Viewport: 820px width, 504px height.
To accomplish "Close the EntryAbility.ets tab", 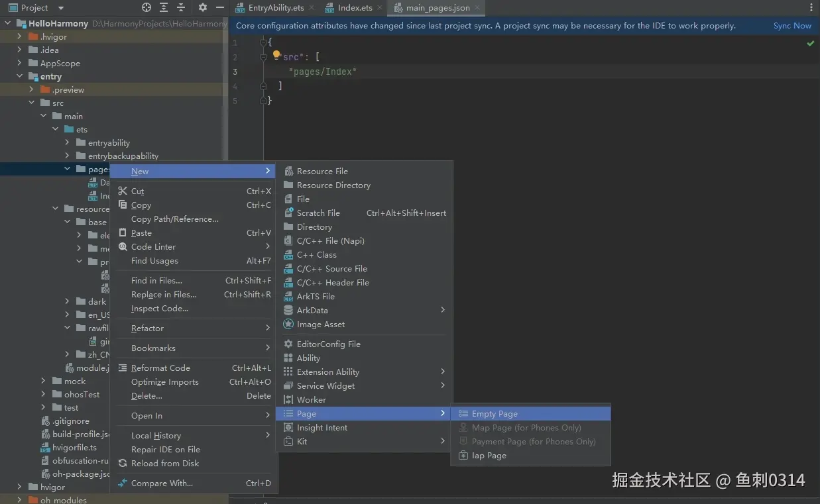I will [x=312, y=8].
